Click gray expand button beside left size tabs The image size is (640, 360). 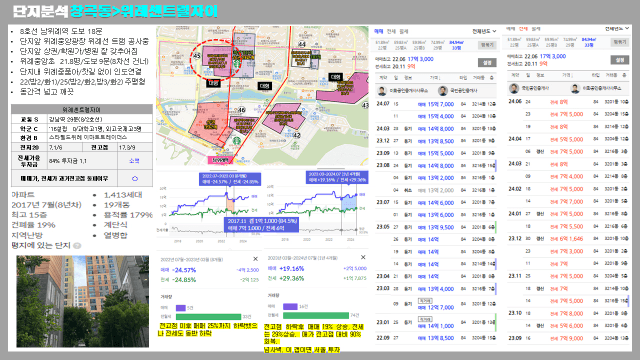point(487,45)
